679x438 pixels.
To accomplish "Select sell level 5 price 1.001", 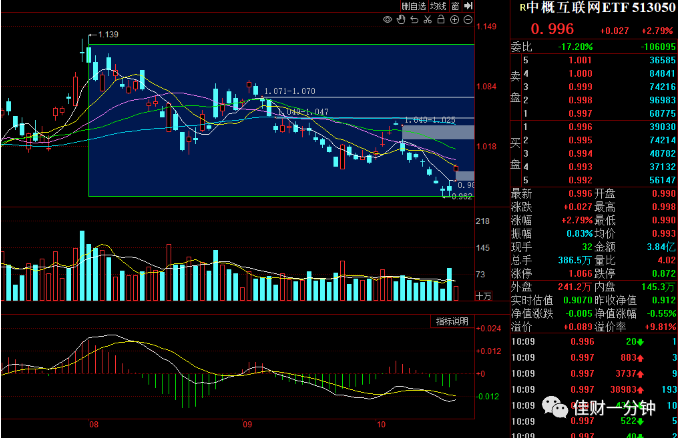I will click(580, 60).
